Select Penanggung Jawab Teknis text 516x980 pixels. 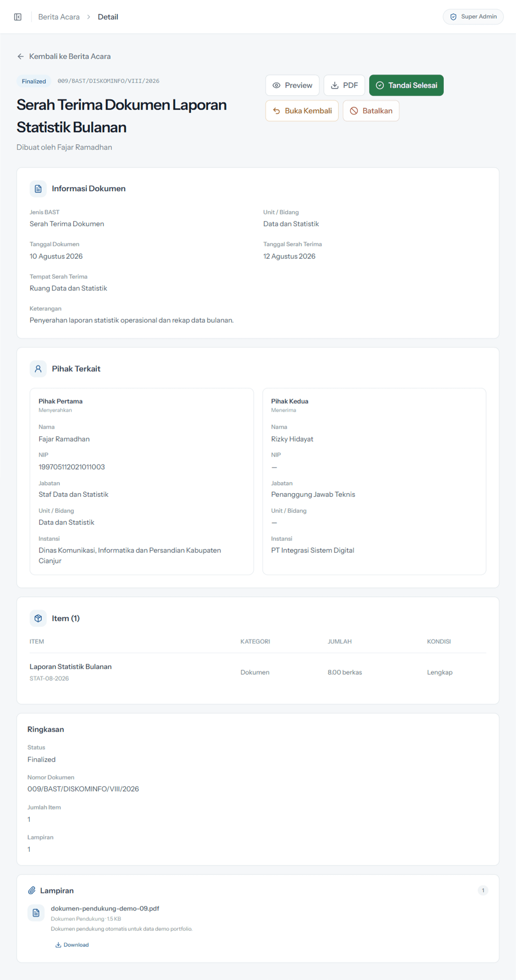[x=313, y=494]
